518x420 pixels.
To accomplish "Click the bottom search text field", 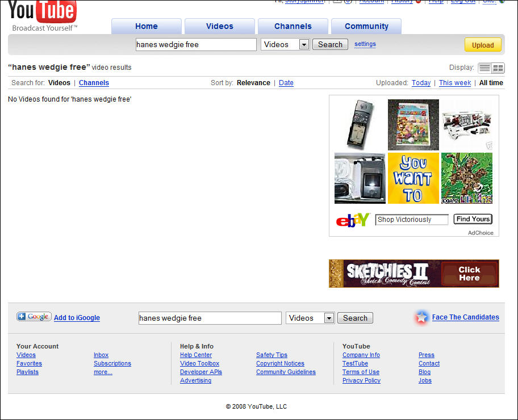I will 210,318.
